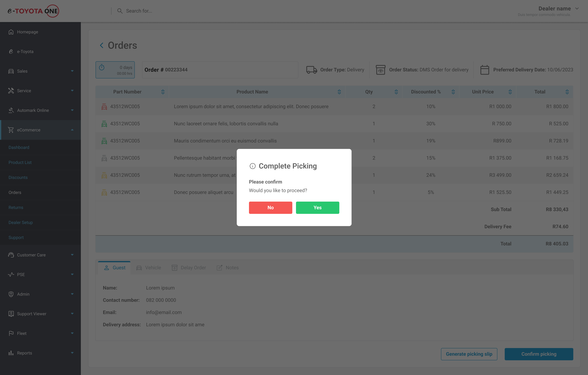Click the calendar icon for delivery date
Viewport: 588px width, 375px height.
pyautogui.click(x=484, y=70)
